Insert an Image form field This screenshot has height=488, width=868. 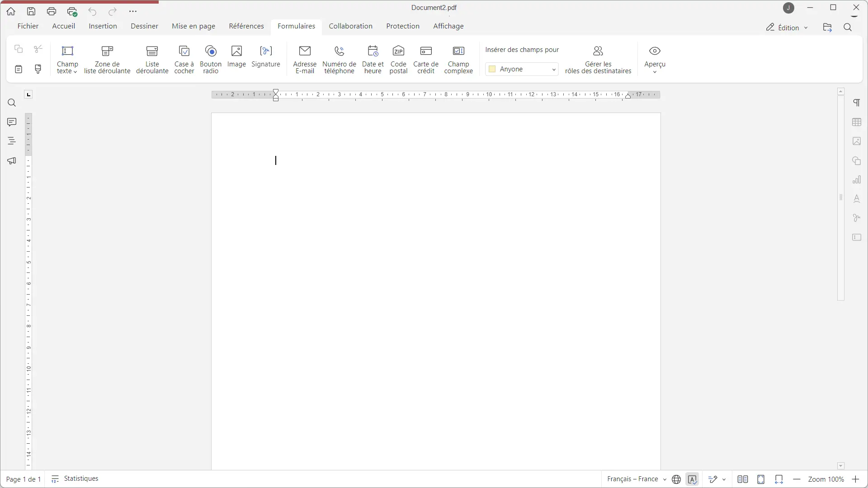coord(236,56)
